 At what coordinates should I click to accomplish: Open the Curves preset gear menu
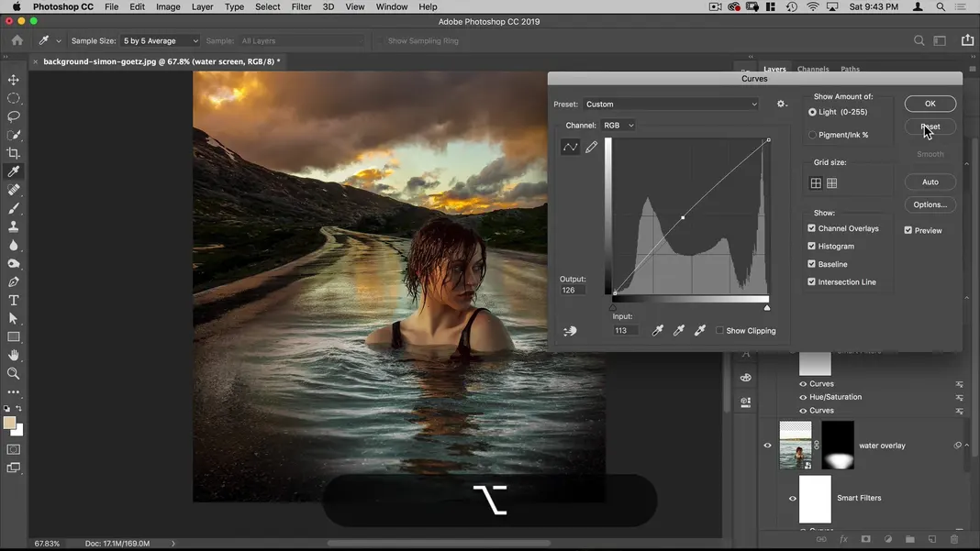pos(781,105)
